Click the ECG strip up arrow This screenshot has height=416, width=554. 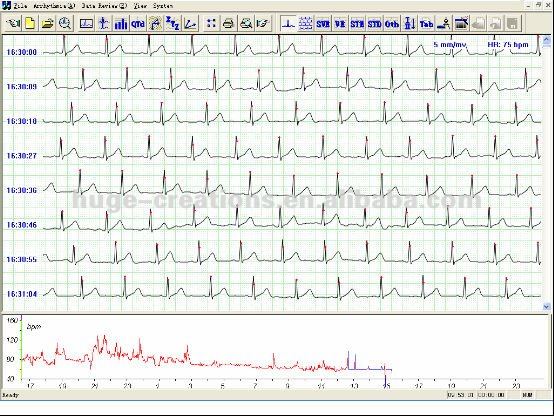546,40
